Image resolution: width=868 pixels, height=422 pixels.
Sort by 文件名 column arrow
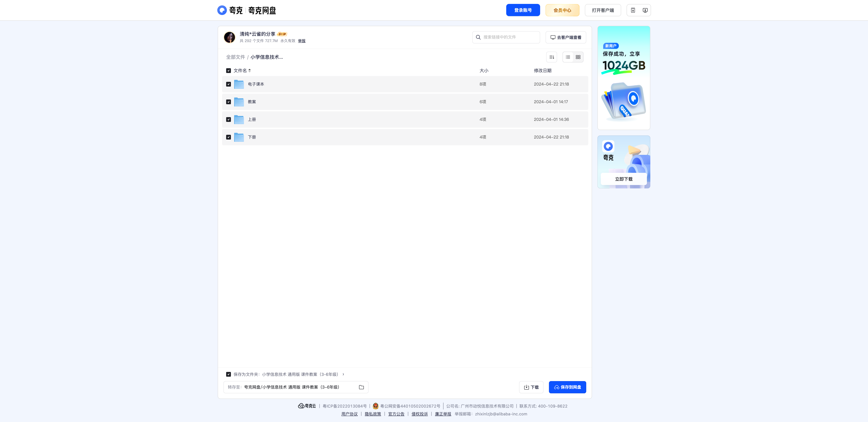(x=249, y=70)
